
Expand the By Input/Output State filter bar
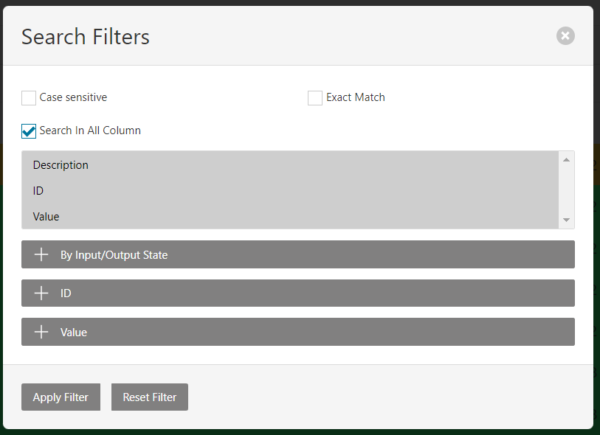(x=300, y=255)
